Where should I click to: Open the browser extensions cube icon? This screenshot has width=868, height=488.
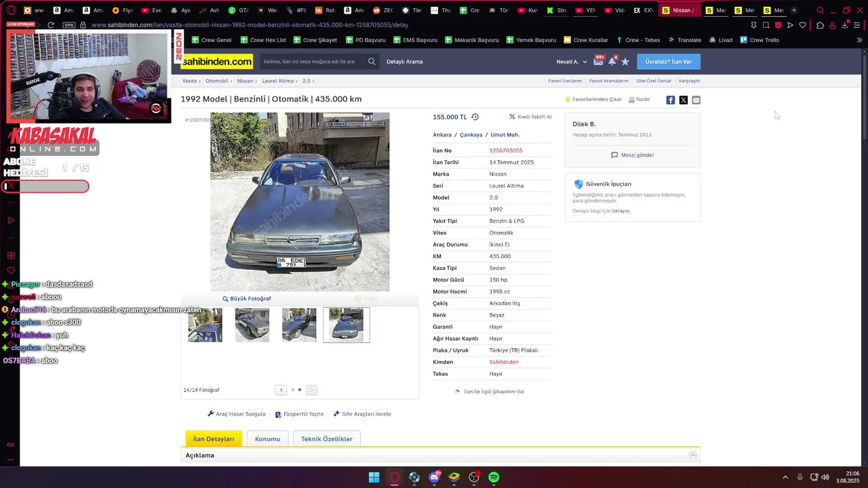point(820,25)
